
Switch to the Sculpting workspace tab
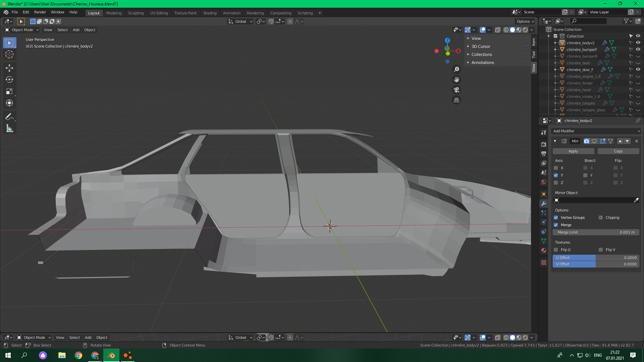(136, 13)
